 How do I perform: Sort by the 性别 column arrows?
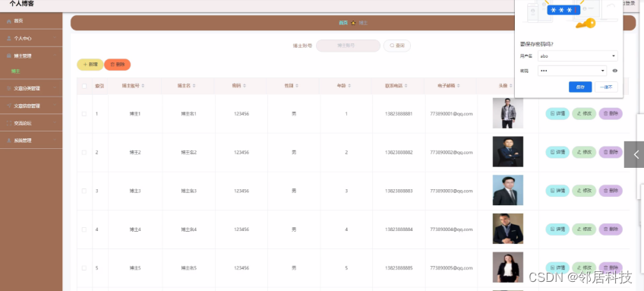pos(296,86)
